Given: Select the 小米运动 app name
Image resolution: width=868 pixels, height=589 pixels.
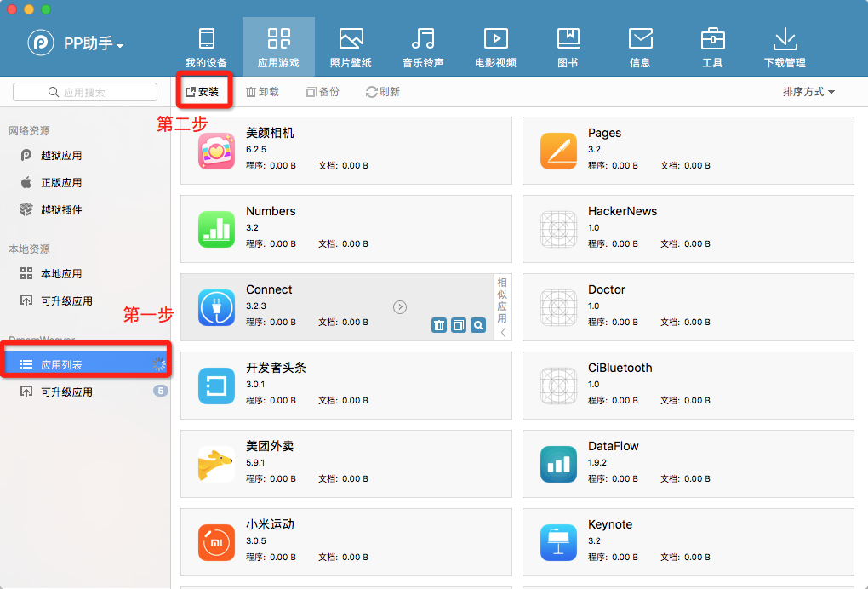Looking at the screenshot, I should tap(270, 524).
